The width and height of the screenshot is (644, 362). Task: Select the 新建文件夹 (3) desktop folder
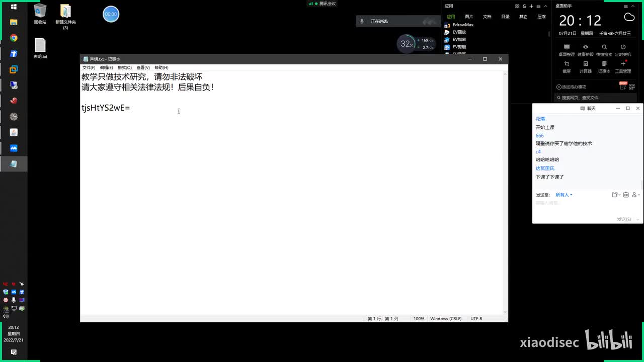[x=65, y=17]
